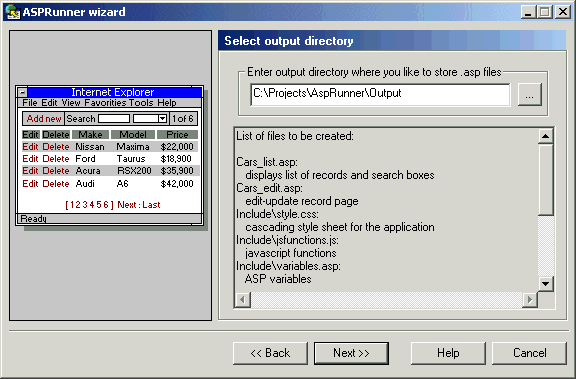Click the file list scroll left arrow
The width and height of the screenshot is (576, 379).
(242, 300)
